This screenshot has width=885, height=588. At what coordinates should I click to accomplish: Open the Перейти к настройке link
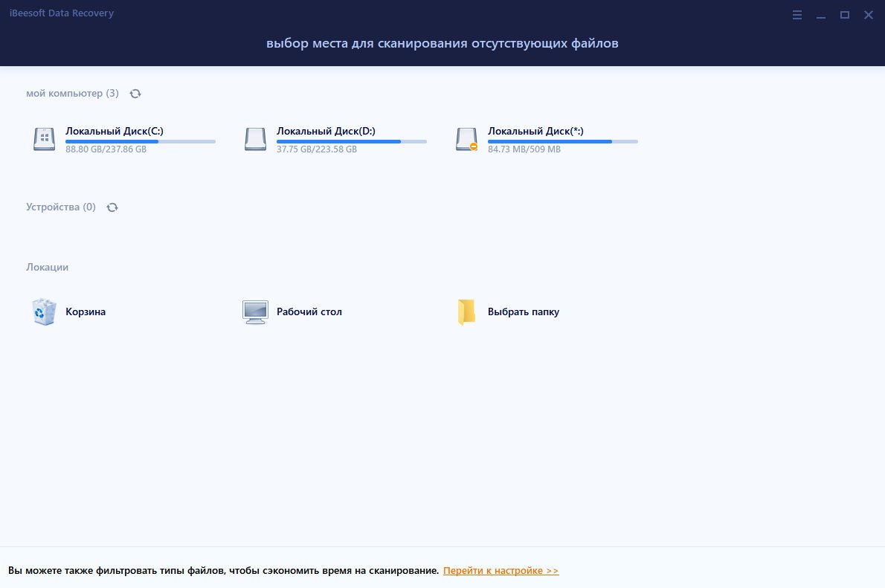pyautogui.click(x=501, y=570)
